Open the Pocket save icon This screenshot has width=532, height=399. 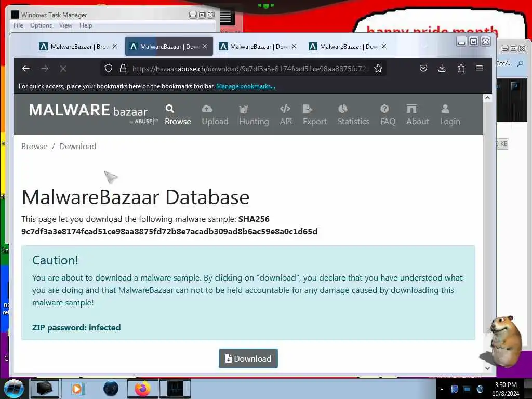tap(423, 68)
